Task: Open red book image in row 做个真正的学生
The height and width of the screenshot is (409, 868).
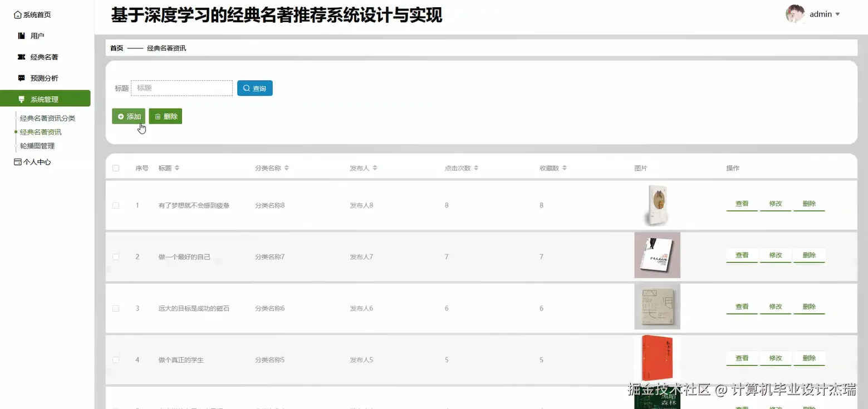Action: [x=657, y=358]
